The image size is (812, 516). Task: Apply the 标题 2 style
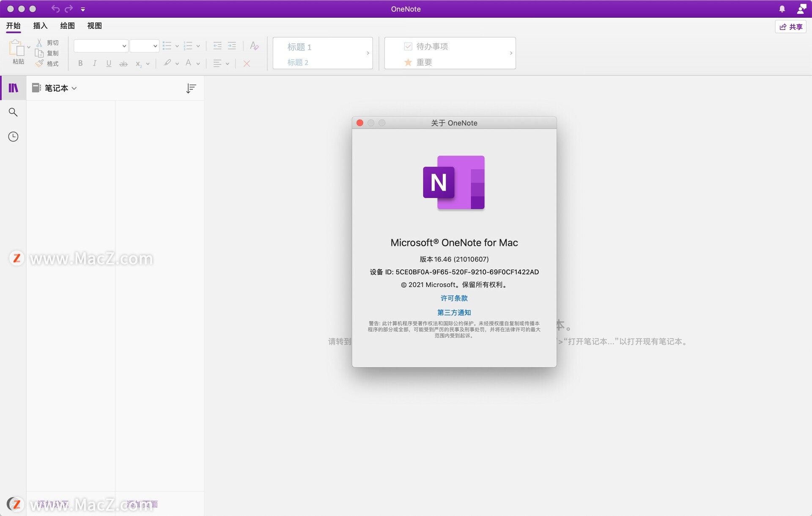(298, 63)
